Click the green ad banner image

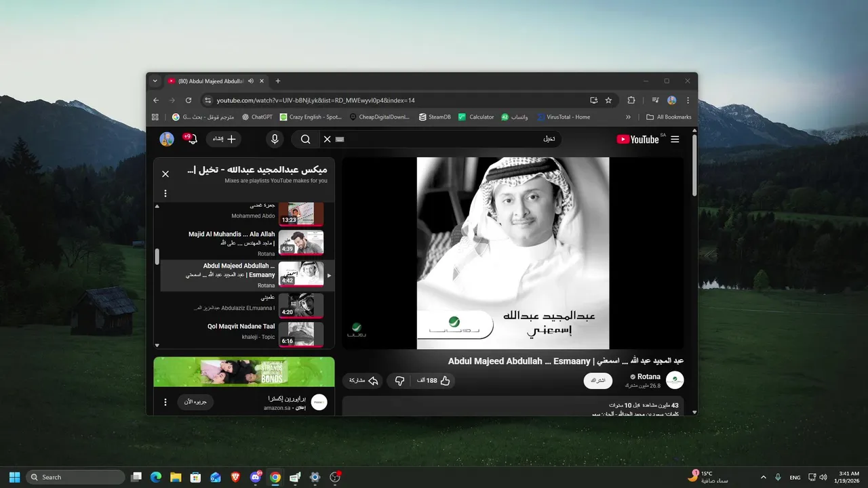click(x=244, y=371)
